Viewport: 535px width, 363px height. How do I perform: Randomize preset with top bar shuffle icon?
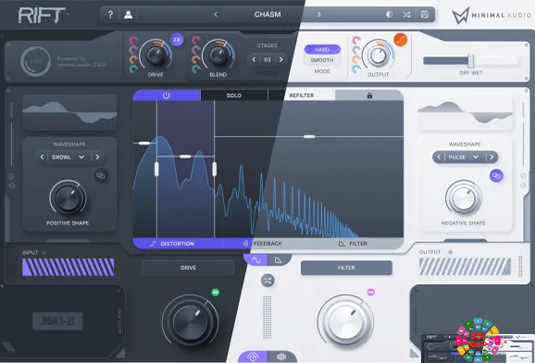coord(406,15)
